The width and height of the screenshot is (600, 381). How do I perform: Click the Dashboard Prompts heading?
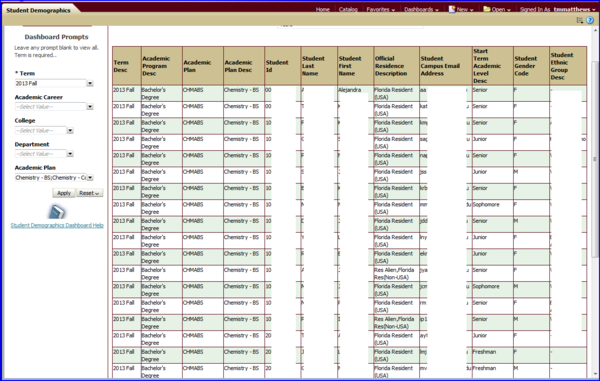(x=57, y=37)
